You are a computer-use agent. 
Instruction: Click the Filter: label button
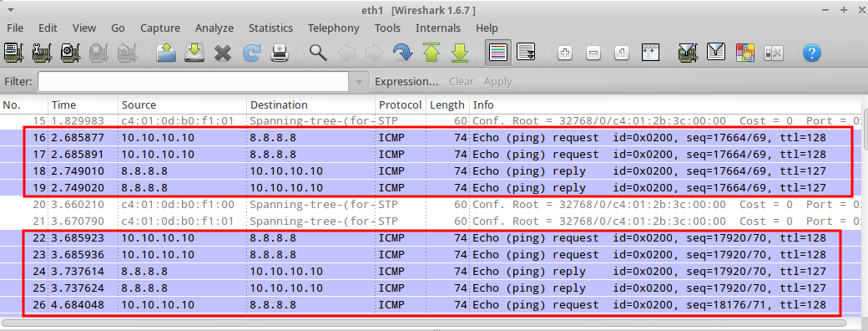(x=18, y=82)
